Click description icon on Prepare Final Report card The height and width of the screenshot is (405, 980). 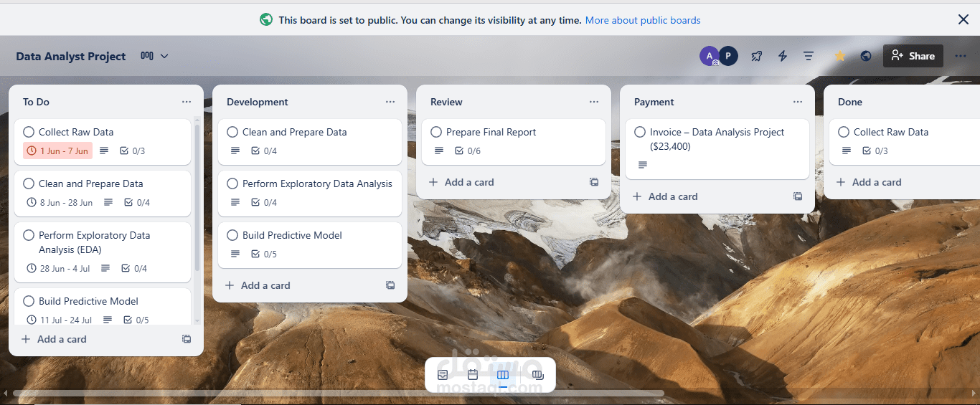coord(439,151)
